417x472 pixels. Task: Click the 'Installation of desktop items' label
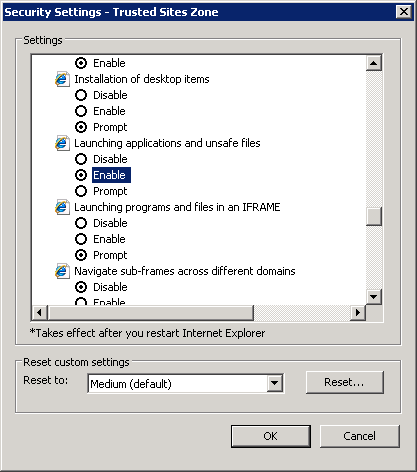(x=142, y=79)
